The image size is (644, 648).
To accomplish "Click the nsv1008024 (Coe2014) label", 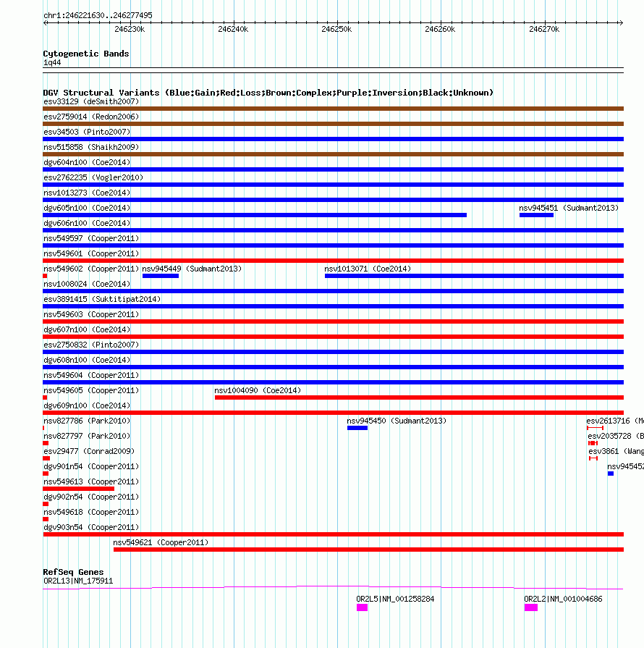I will pyautogui.click(x=87, y=284).
